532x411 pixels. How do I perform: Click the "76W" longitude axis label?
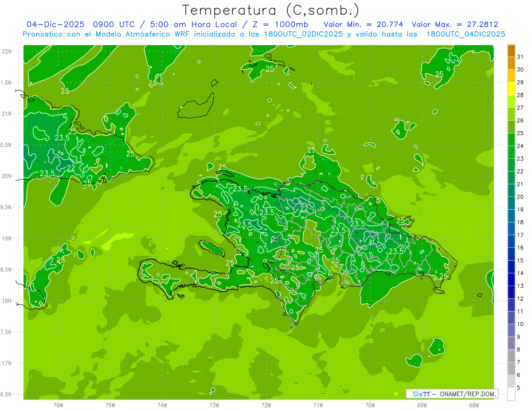[58, 405]
